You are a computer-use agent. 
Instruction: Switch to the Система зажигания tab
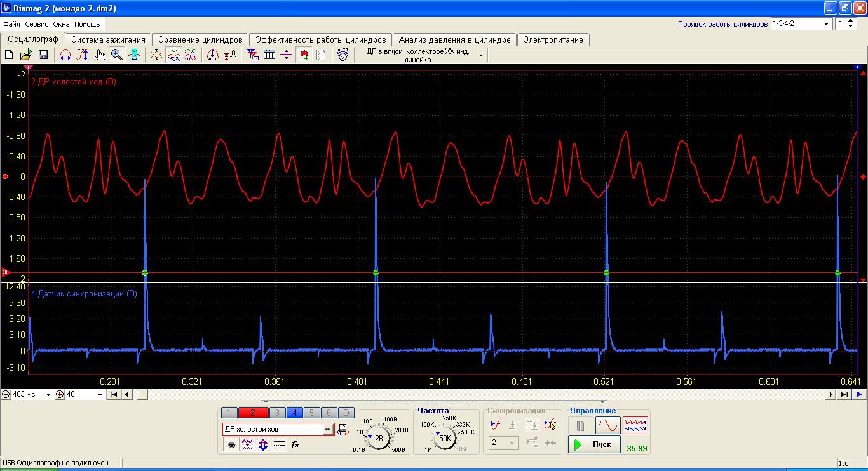click(109, 39)
